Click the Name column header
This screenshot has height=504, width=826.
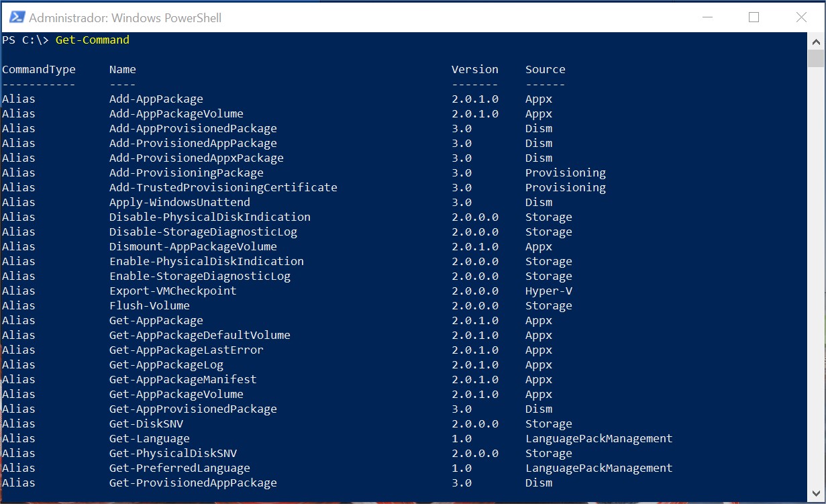coord(123,70)
